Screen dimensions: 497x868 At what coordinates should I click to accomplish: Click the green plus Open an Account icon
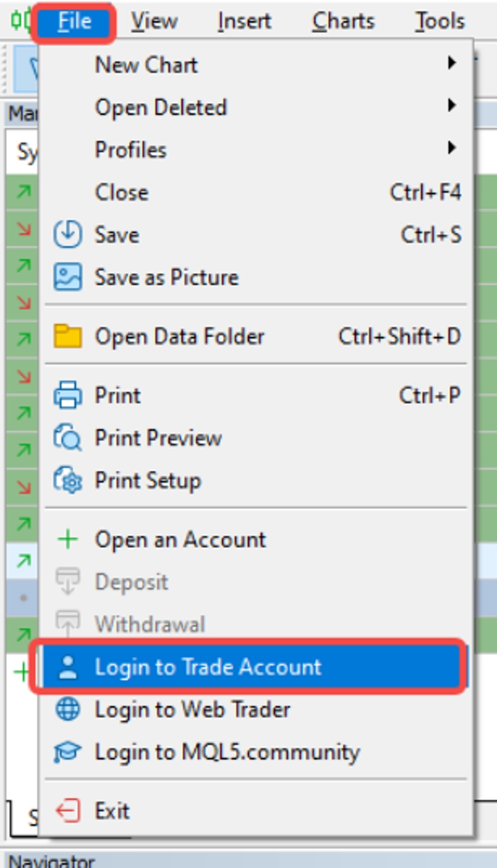[68, 539]
